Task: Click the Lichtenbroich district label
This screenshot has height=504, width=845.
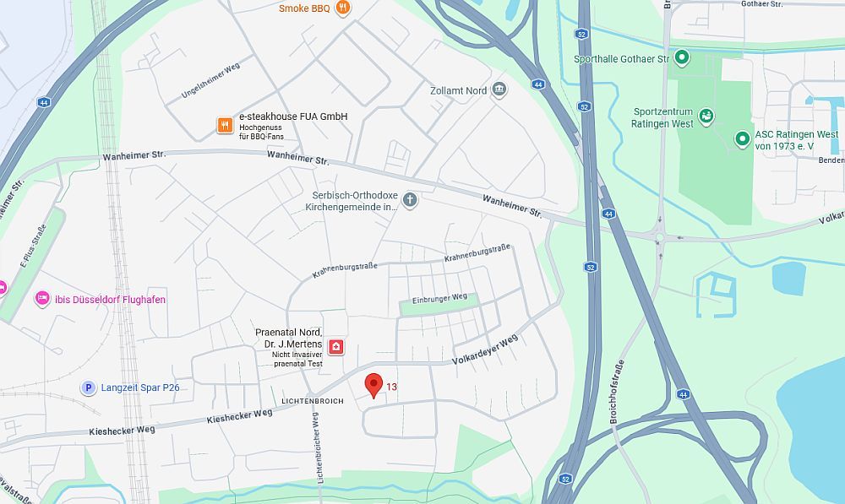Action: [312, 401]
